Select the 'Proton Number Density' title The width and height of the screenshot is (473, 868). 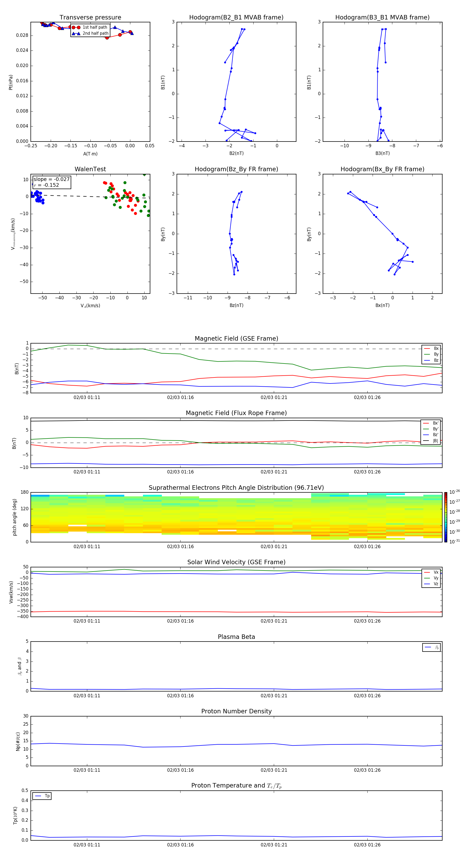point(236,712)
